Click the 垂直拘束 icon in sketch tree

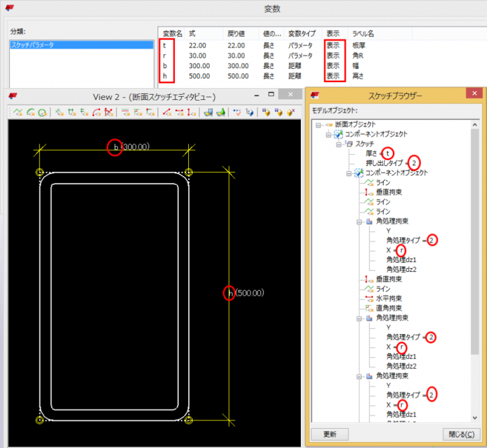[369, 192]
